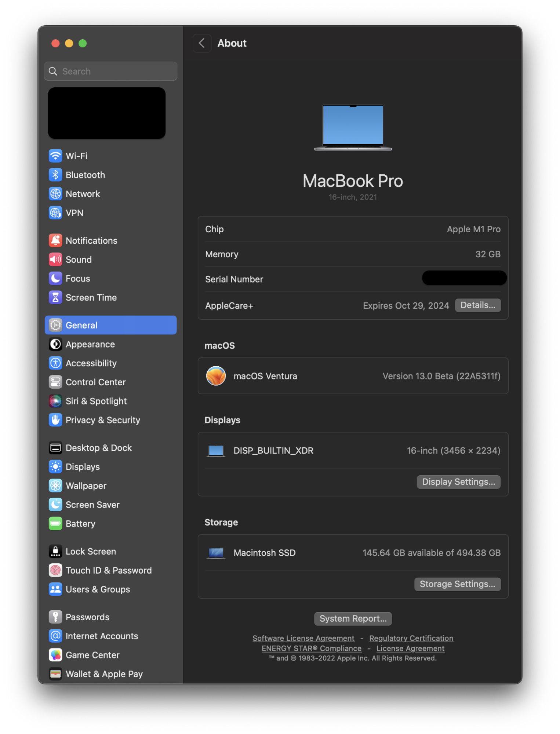Click the 16-inch, 2021 subtitle
Image resolution: width=560 pixels, height=734 pixels.
(x=353, y=197)
